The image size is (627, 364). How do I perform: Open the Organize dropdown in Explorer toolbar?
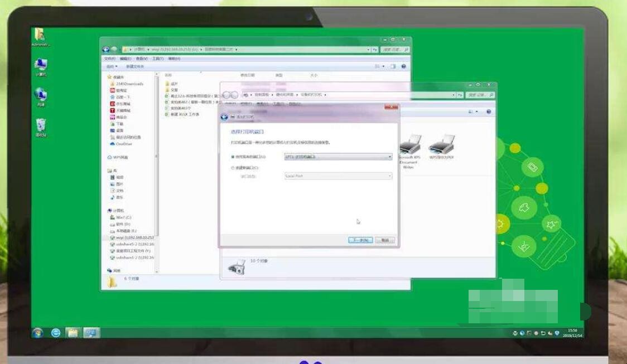click(x=112, y=67)
